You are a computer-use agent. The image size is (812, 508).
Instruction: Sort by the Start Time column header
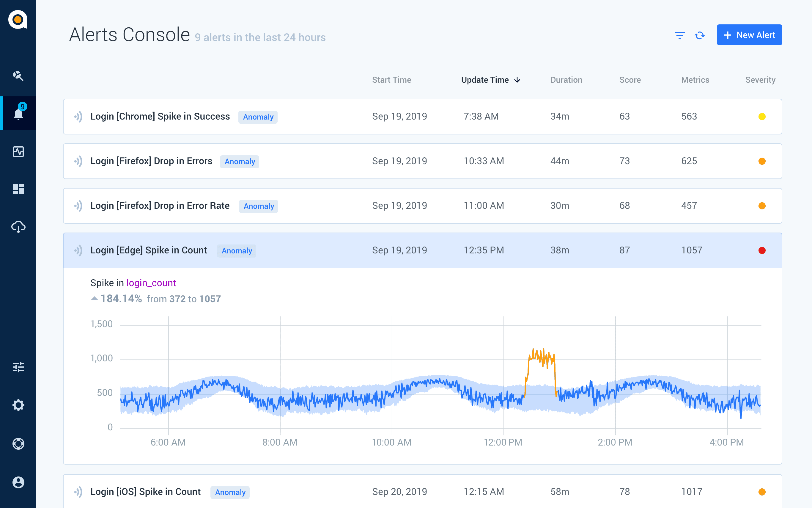click(391, 80)
